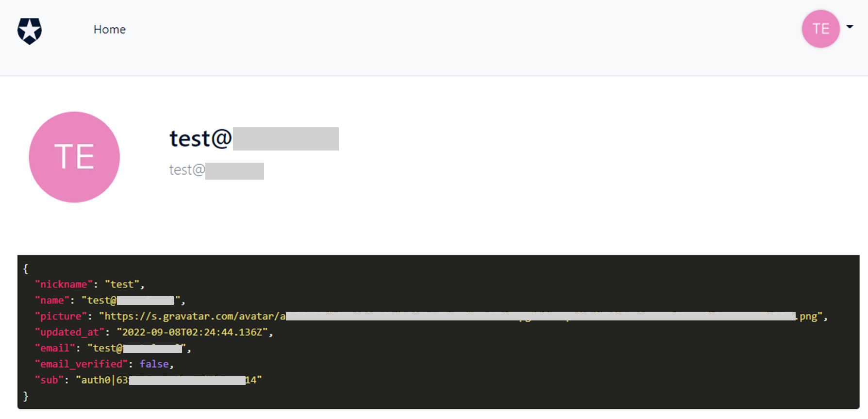Click the grey test@ email subtitle

(x=217, y=170)
